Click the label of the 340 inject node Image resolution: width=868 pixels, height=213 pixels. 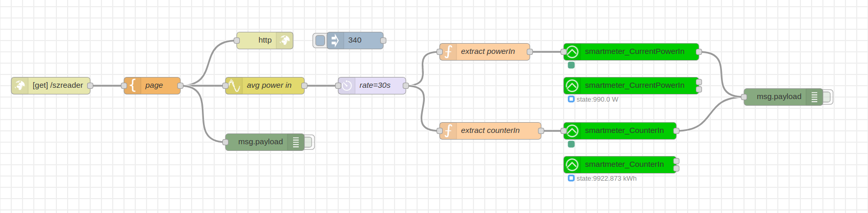tap(355, 40)
